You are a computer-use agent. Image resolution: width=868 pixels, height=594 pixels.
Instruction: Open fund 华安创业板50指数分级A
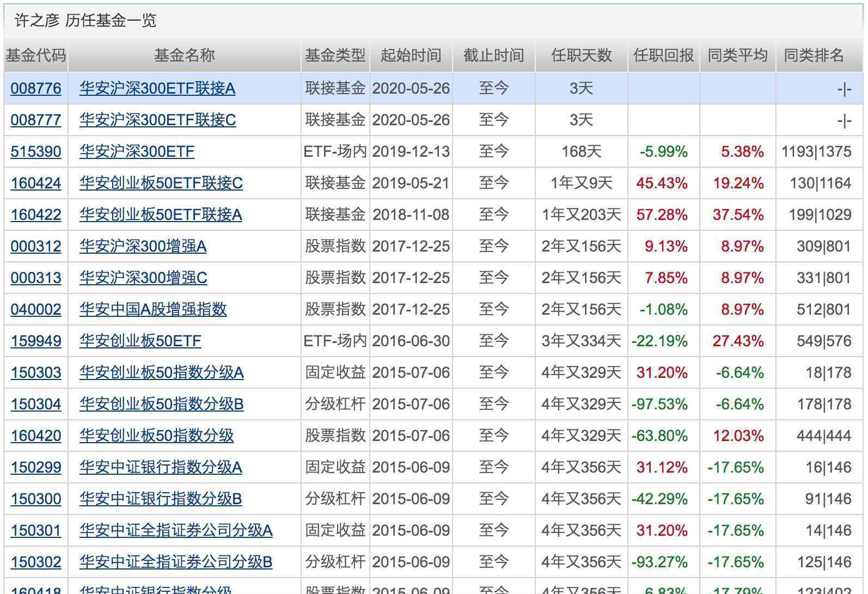click(162, 372)
